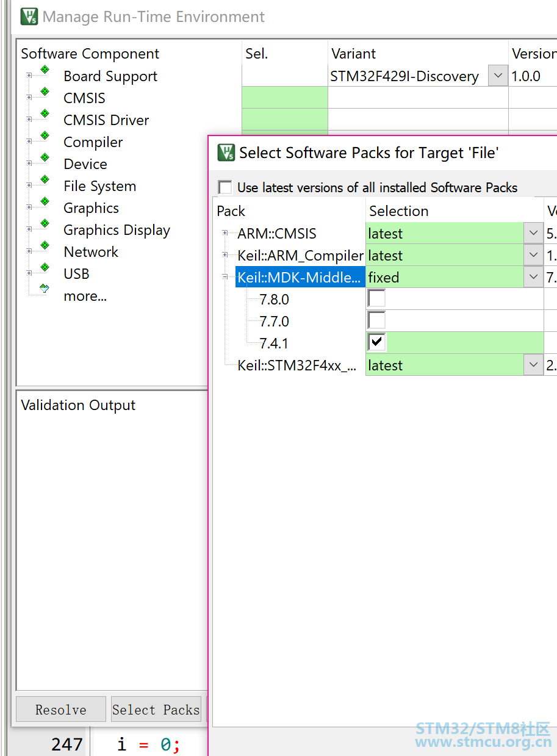Click the Graphics component diamond icon
The image size is (557, 756).
click(45, 201)
